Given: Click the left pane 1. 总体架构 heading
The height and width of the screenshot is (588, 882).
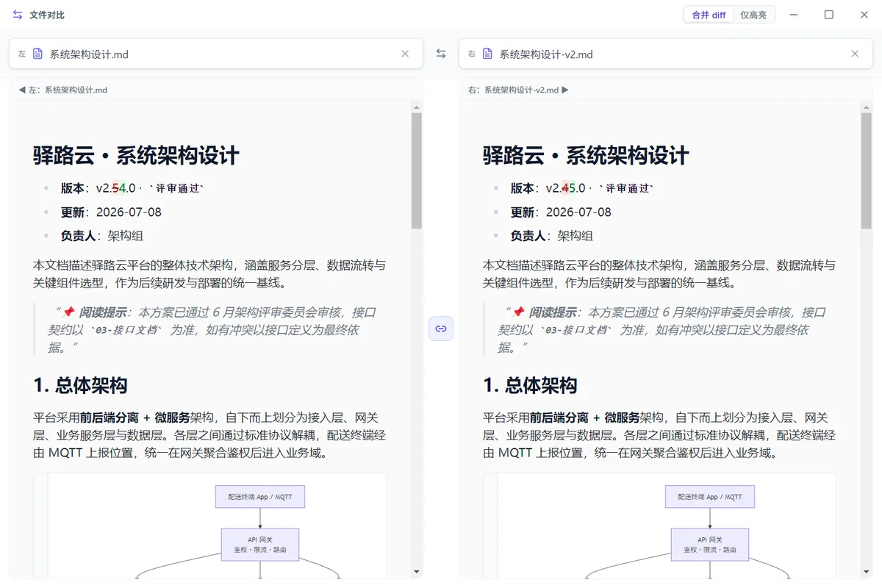Looking at the screenshot, I should point(80,385).
